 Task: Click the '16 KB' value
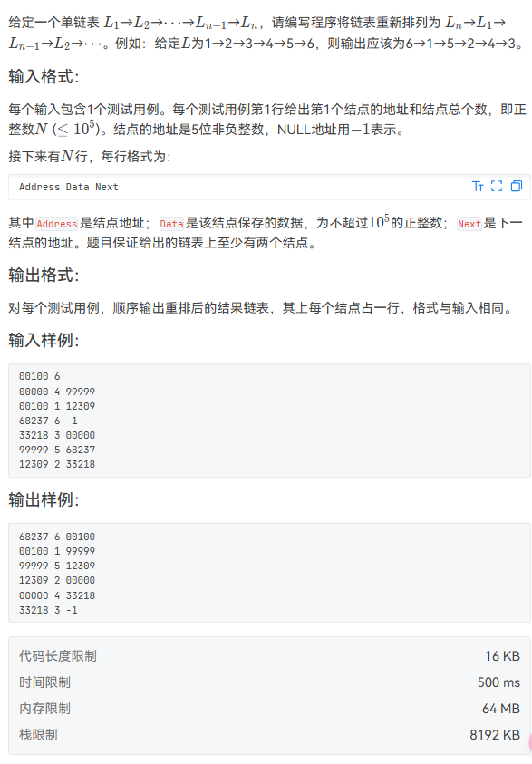[x=502, y=656]
